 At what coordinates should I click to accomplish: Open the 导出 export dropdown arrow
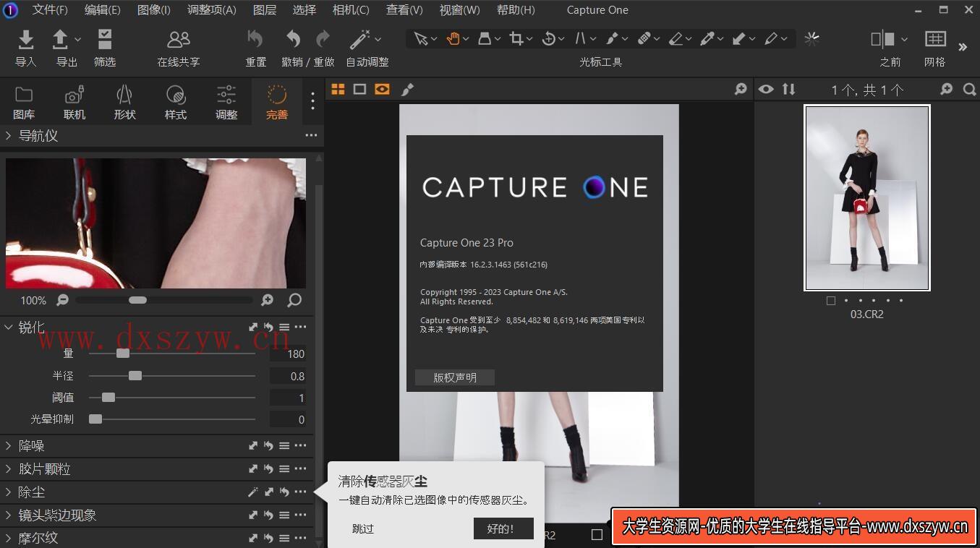coord(78,39)
